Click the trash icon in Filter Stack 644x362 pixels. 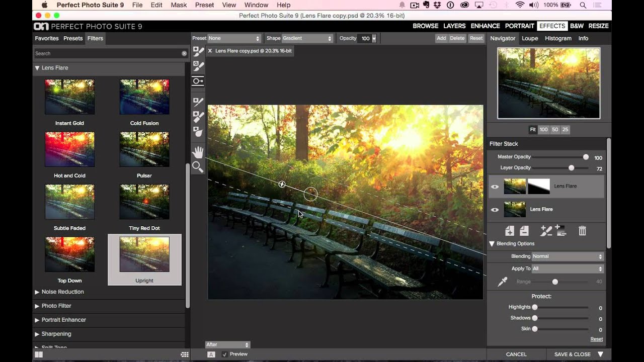pyautogui.click(x=582, y=231)
